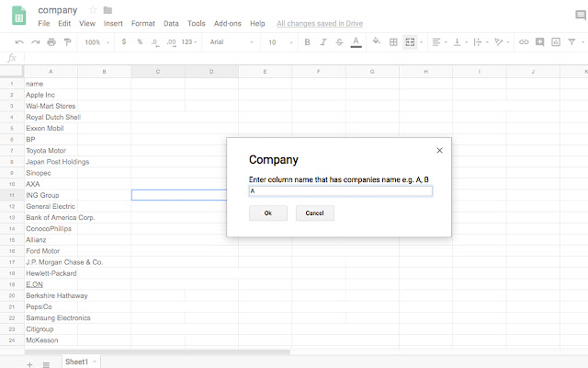Increase decimal places icon
This screenshot has width=588, height=368.
pyautogui.click(x=172, y=42)
